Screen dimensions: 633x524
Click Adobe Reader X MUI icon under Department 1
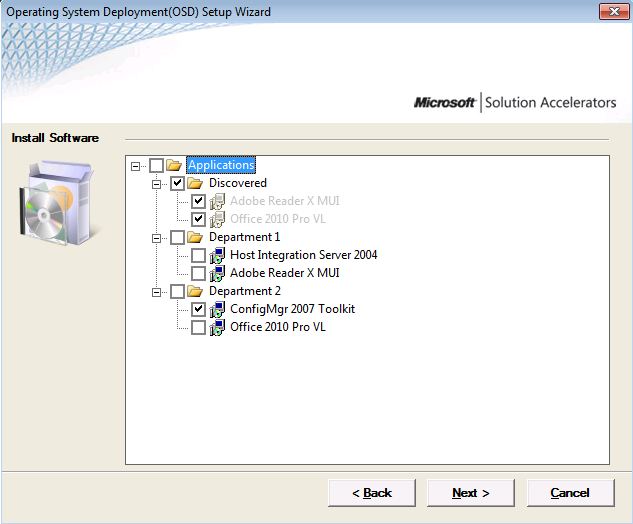[x=217, y=273]
